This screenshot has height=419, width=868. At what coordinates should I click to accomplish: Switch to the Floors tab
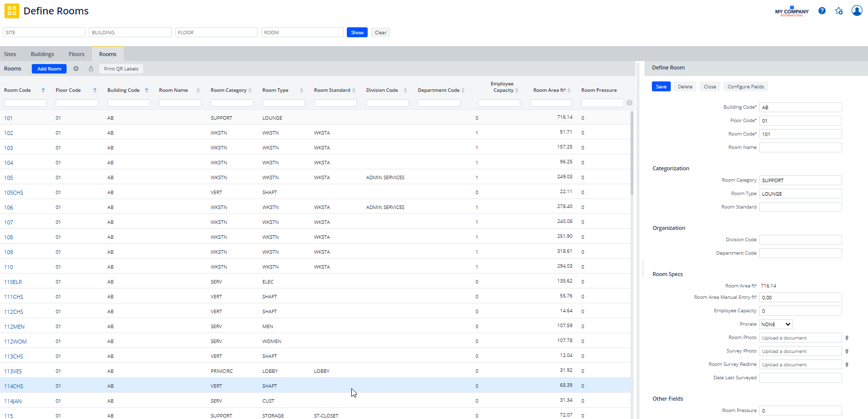coord(77,54)
